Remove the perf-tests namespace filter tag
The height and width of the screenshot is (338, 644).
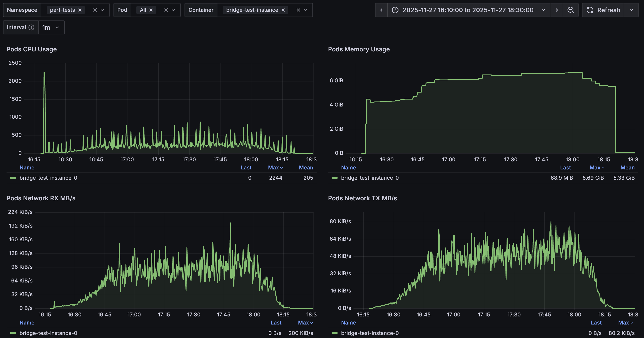click(80, 10)
